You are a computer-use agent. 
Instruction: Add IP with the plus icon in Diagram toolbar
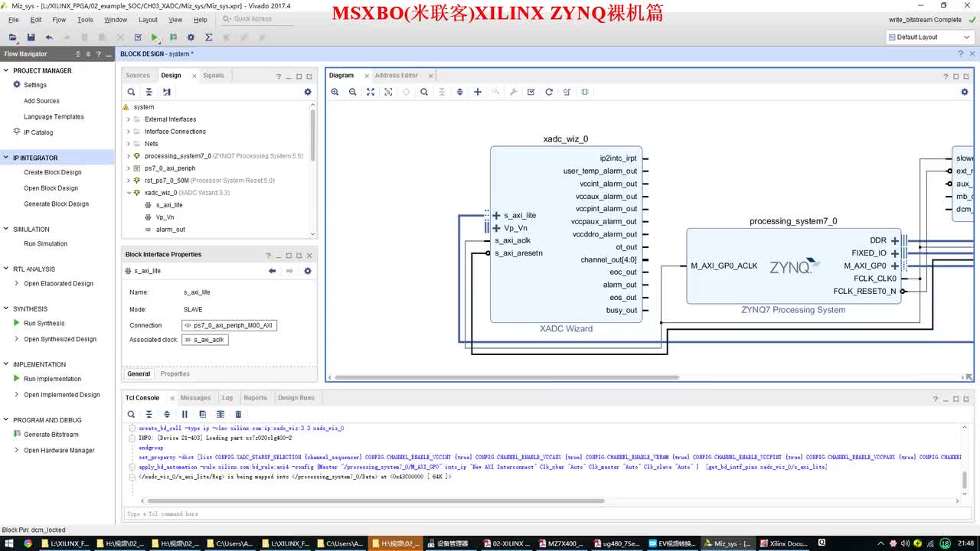pos(478,92)
